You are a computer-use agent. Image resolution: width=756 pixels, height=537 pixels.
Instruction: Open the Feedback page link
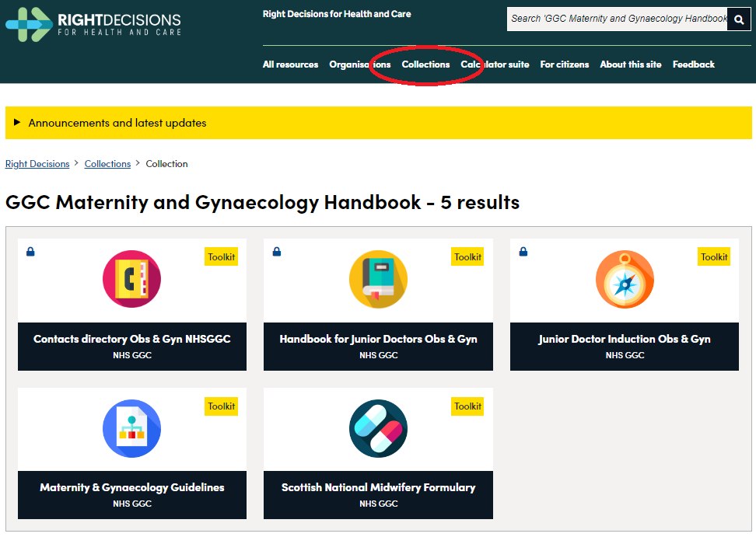click(693, 65)
